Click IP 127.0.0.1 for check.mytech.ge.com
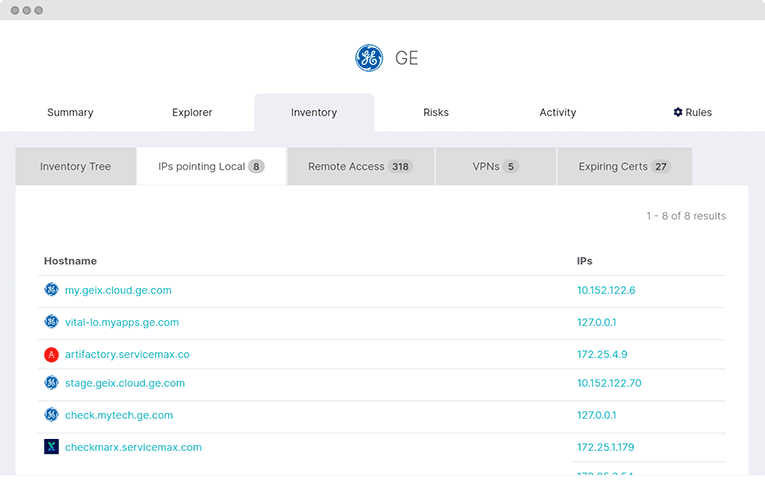Viewport: 765px width, 484px height. coord(596,416)
